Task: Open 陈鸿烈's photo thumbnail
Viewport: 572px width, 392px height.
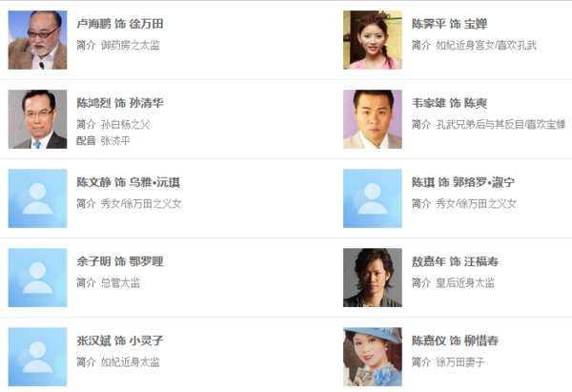Action: point(37,119)
